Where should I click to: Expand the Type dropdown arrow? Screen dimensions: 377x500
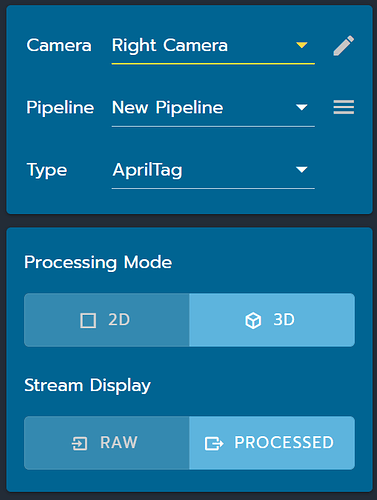point(302,170)
